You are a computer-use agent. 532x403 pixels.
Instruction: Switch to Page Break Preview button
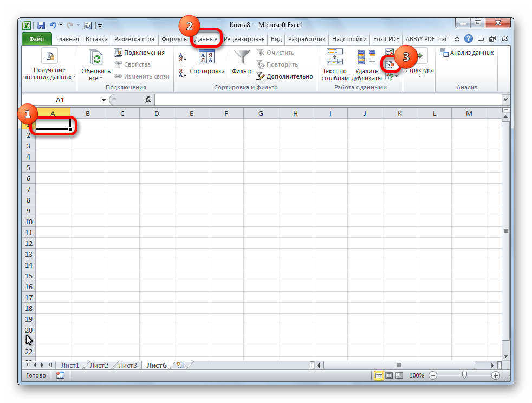click(399, 375)
